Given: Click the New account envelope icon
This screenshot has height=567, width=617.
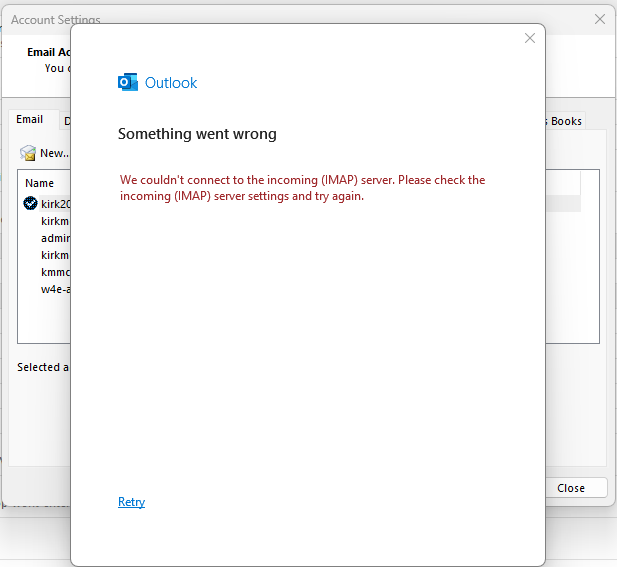Looking at the screenshot, I should coord(28,153).
